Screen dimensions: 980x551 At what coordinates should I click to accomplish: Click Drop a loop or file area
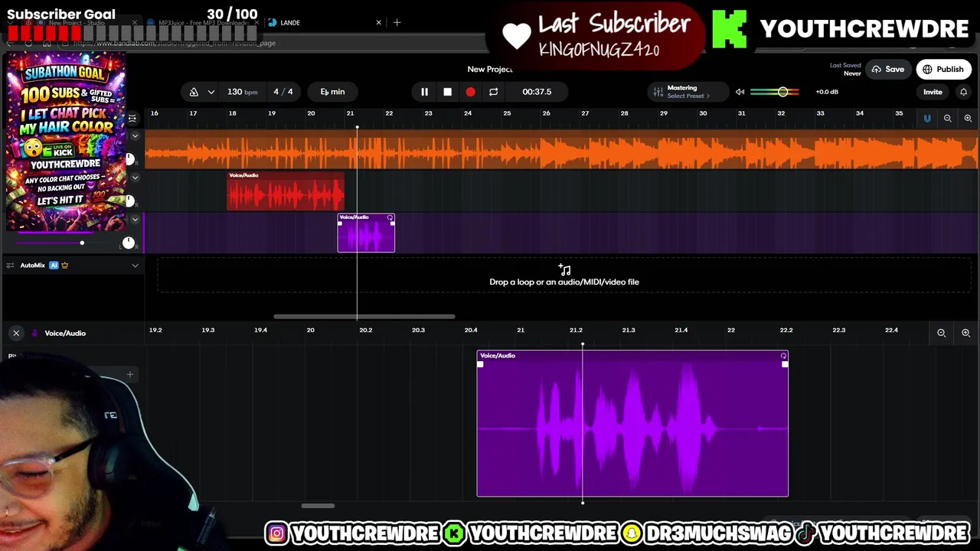tap(564, 275)
